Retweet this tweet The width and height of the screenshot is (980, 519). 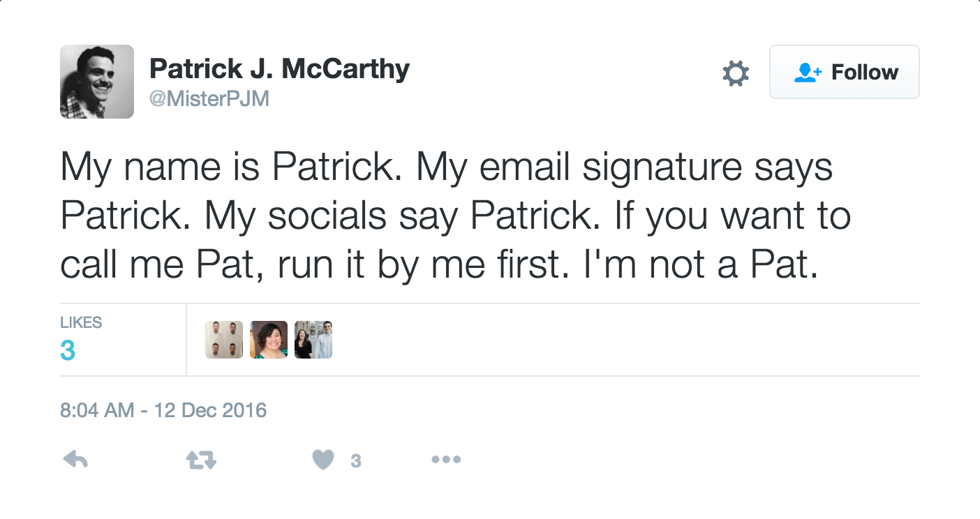[x=201, y=459]
